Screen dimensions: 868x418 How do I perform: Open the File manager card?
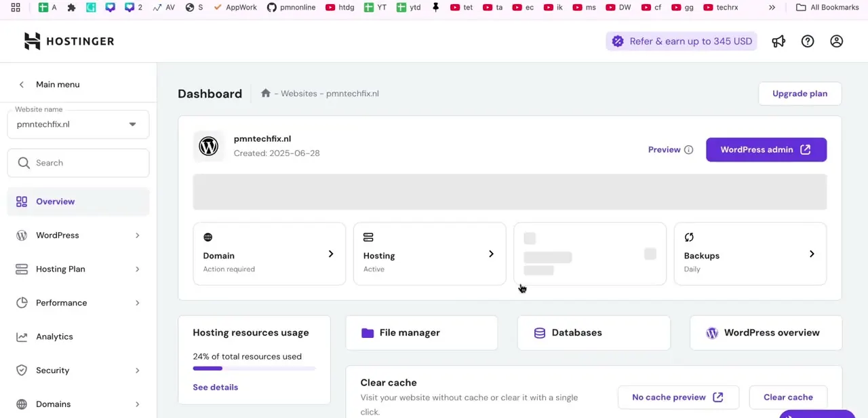coord(422,333)
